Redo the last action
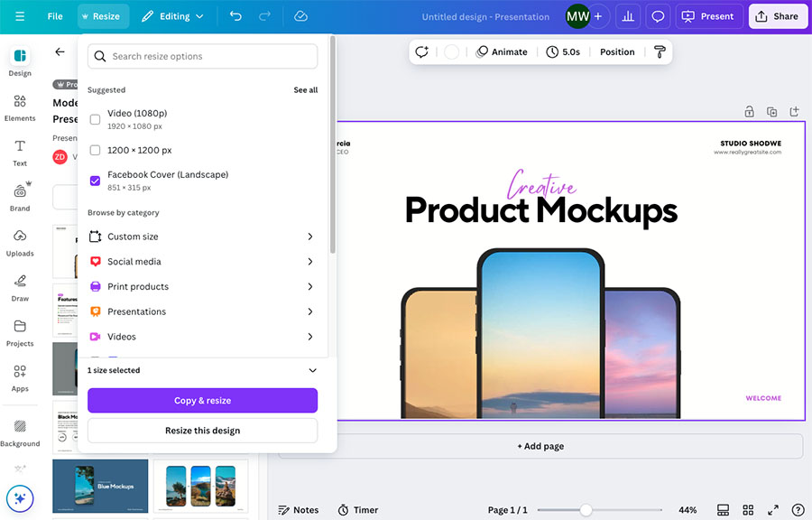The width and height of the screenshot is (812, 520). click(x=264, y=16)
